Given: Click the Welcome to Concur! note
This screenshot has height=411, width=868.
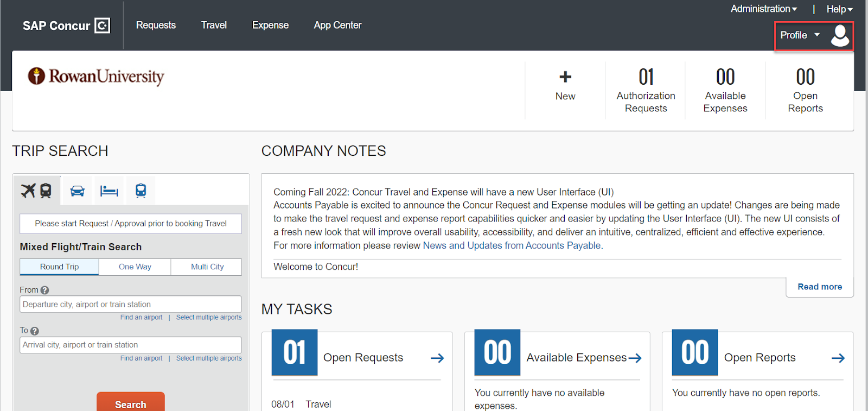Looking at the screenshot, I should click(316, 267).
